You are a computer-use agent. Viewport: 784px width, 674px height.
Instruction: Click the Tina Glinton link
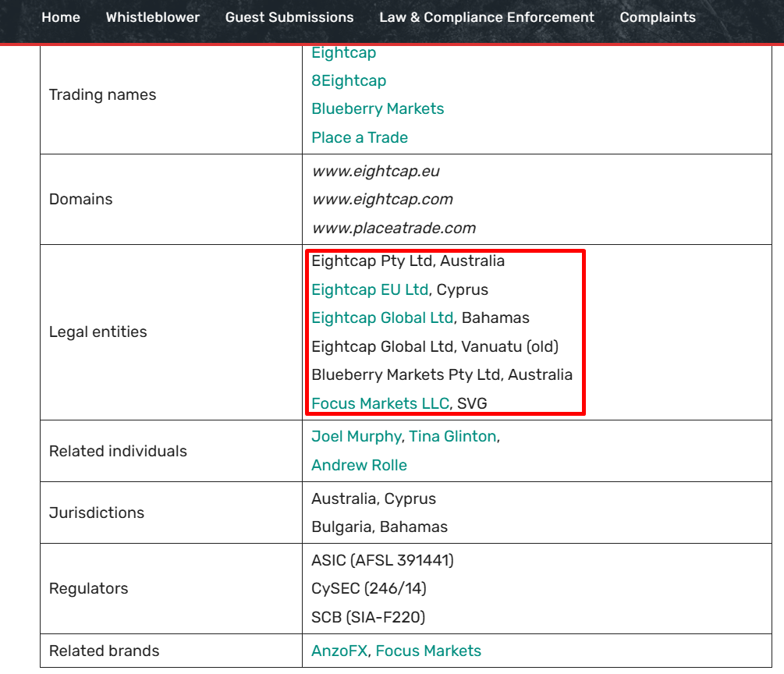452,437
